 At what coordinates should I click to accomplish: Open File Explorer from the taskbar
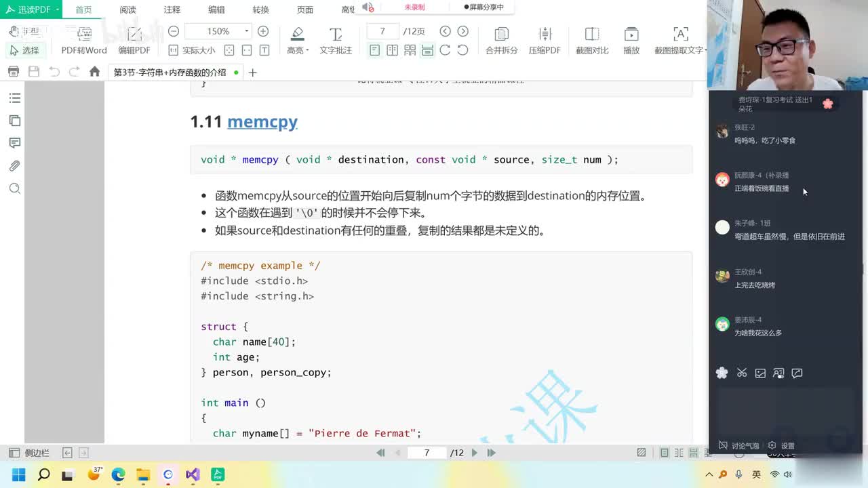(143, 474)
